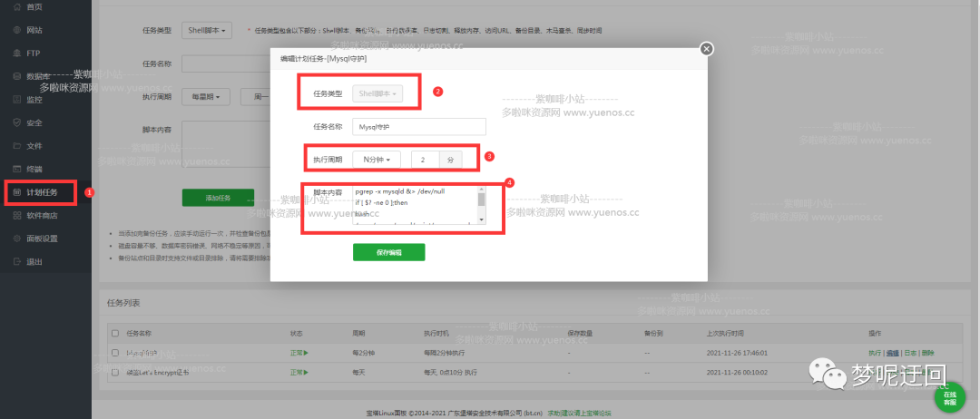Select 数据库 menu item label

tap(38, 76)
